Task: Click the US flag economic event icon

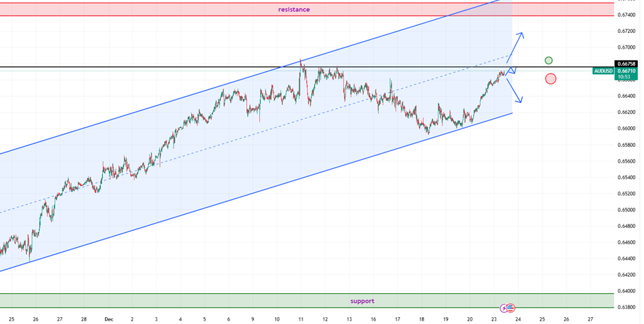Action: click(x=511, y=308)
